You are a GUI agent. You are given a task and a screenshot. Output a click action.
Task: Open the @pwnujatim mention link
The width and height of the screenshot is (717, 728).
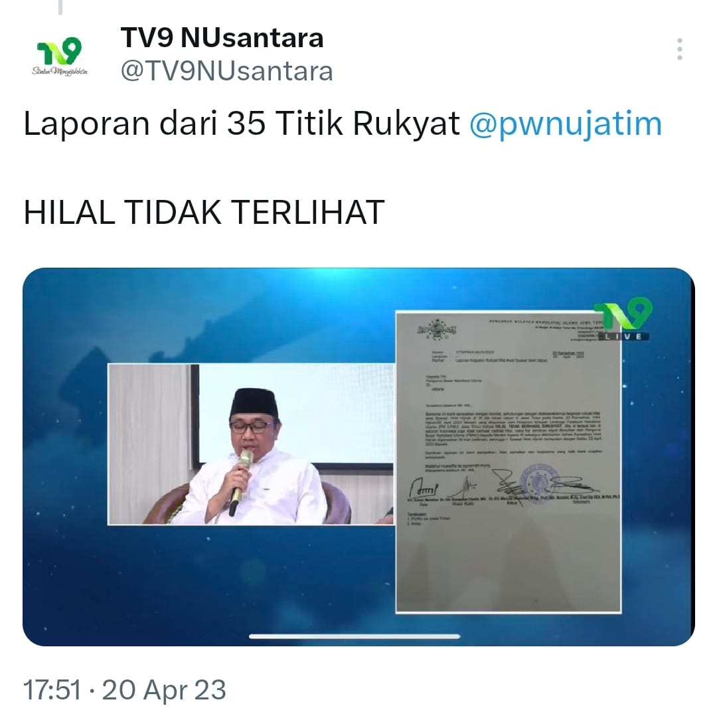pos(566,124)
